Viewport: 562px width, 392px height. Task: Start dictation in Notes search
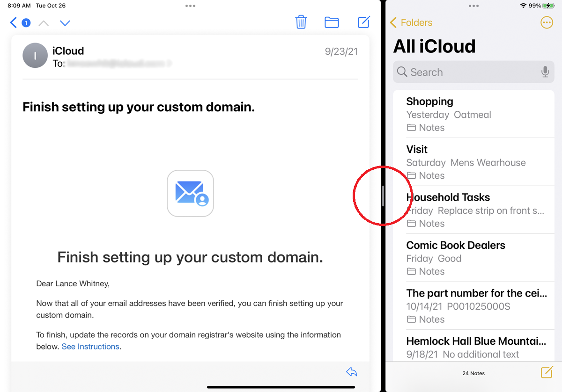545,72
